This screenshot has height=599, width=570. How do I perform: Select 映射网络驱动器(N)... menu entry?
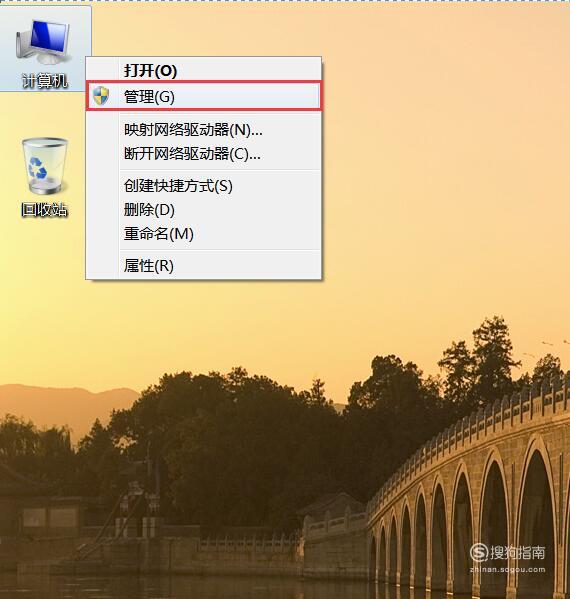[204, 130]
